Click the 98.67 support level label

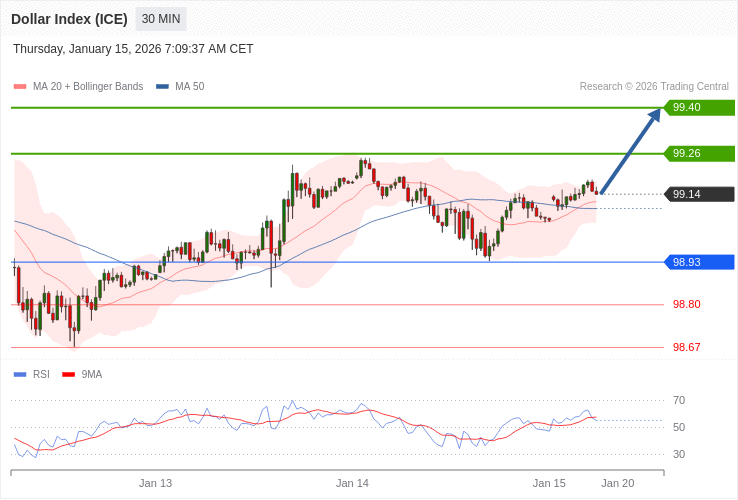(686, 347)
